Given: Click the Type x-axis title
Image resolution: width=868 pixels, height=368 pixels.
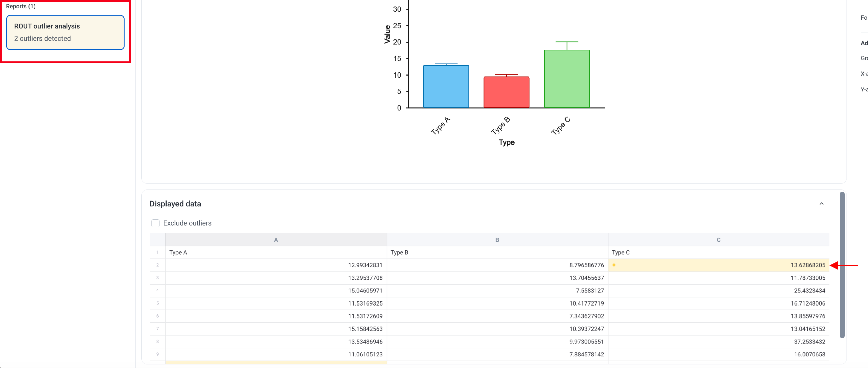Looking at the screenshot, I should 506,142.
